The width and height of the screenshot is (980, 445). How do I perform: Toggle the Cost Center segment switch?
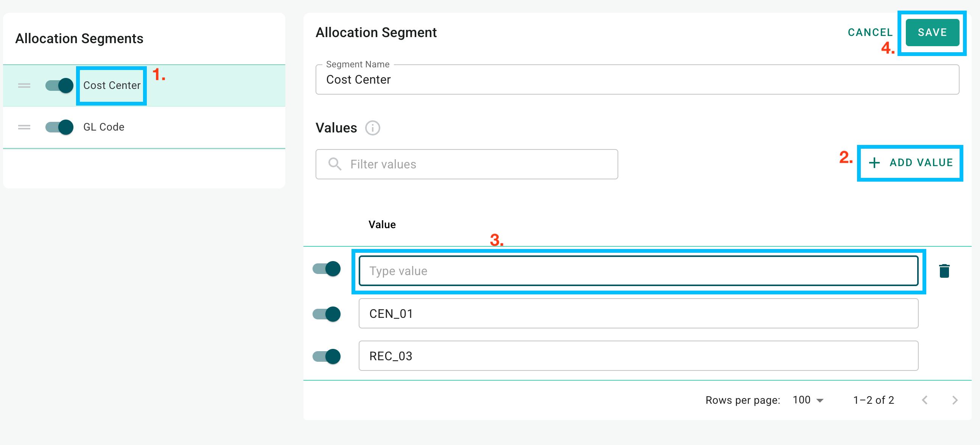click(x=59, y=86)
